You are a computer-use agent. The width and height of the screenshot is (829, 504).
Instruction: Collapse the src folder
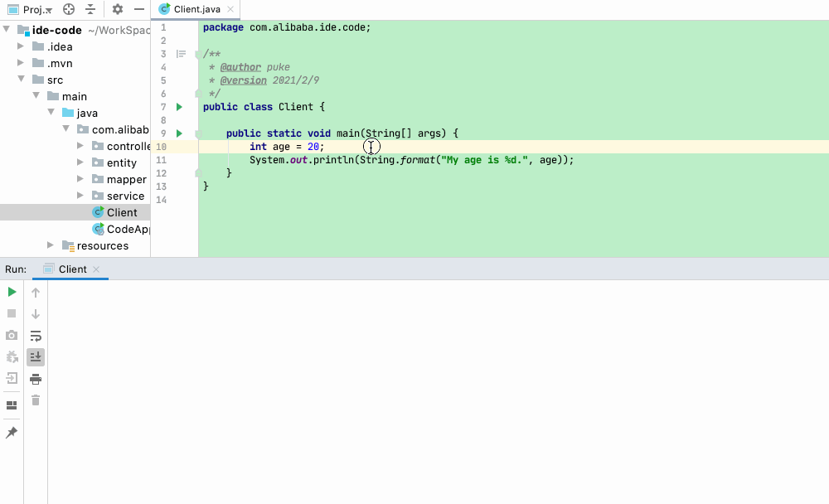tap(22, 80)
